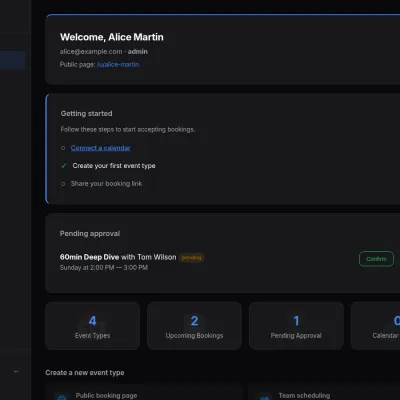The height and width of the screenshot is (400, 400).
Task: Click the sidebar collapse arrow icon
Action: point(16,371)
